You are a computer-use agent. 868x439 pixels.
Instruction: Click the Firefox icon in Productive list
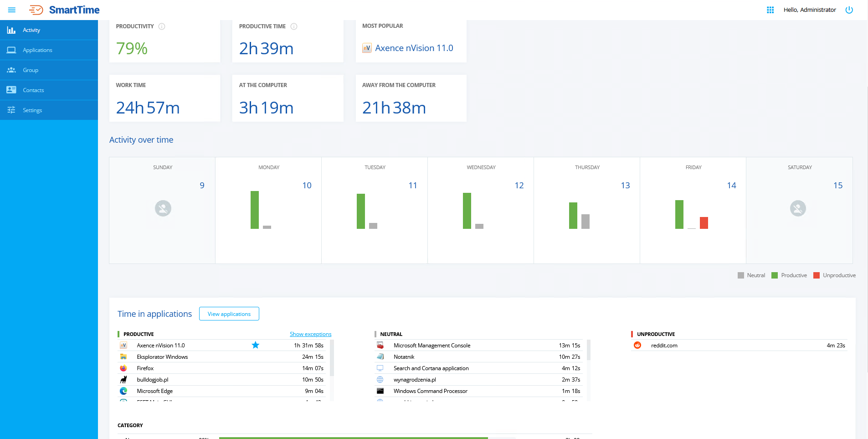coord(123,368)
